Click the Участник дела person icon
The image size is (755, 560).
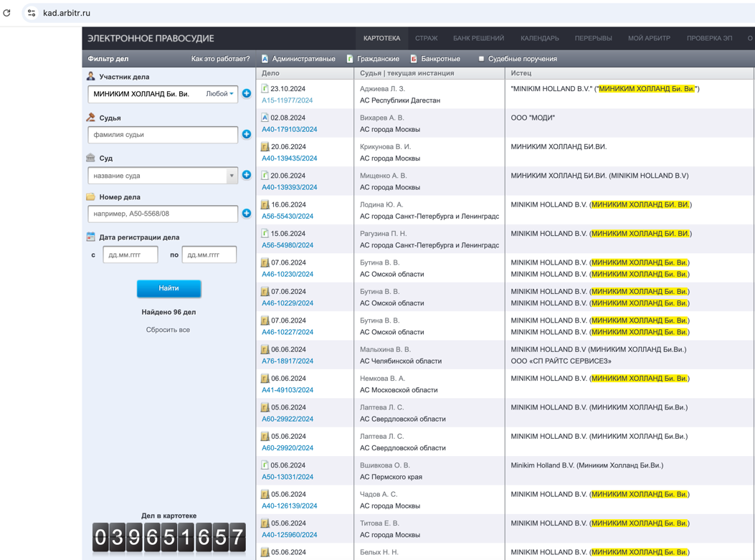point(90,76)
